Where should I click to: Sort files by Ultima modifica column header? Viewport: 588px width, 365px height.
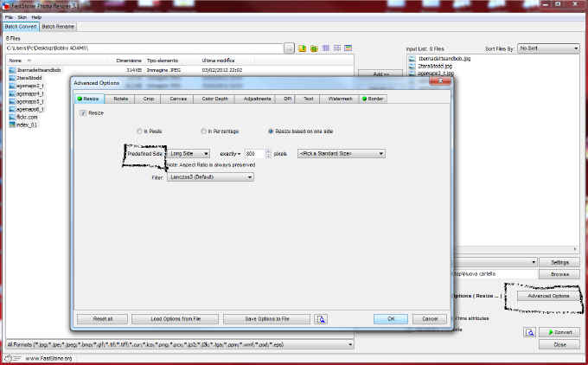218,61
